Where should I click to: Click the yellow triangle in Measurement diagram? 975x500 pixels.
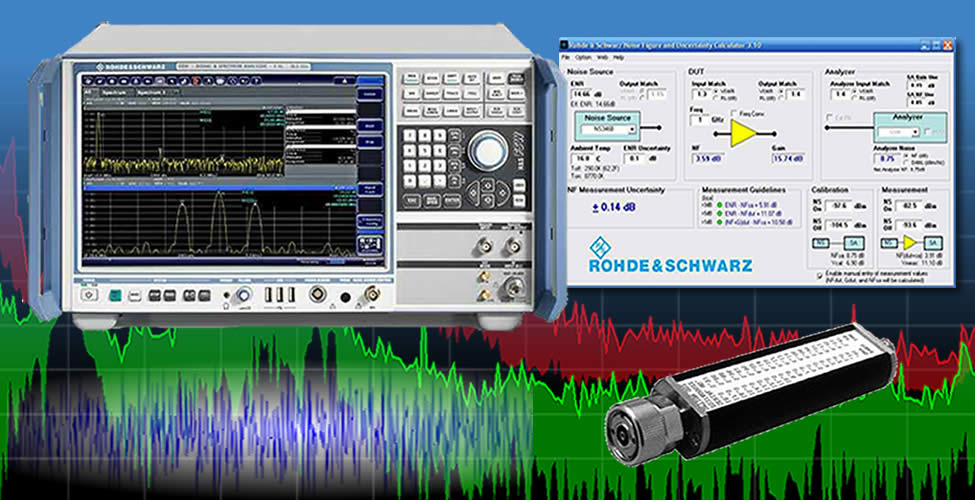(x=910, y=242)
